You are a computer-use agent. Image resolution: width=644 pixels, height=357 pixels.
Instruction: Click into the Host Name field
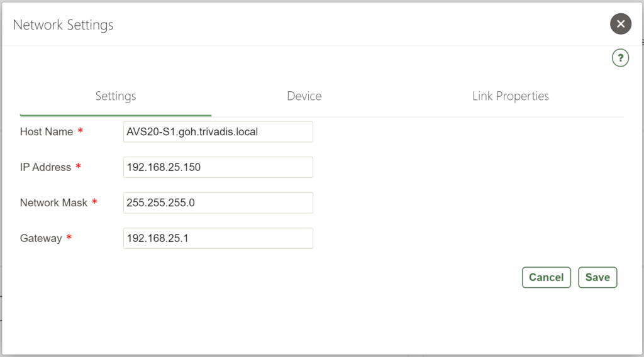tap(218, 132)
